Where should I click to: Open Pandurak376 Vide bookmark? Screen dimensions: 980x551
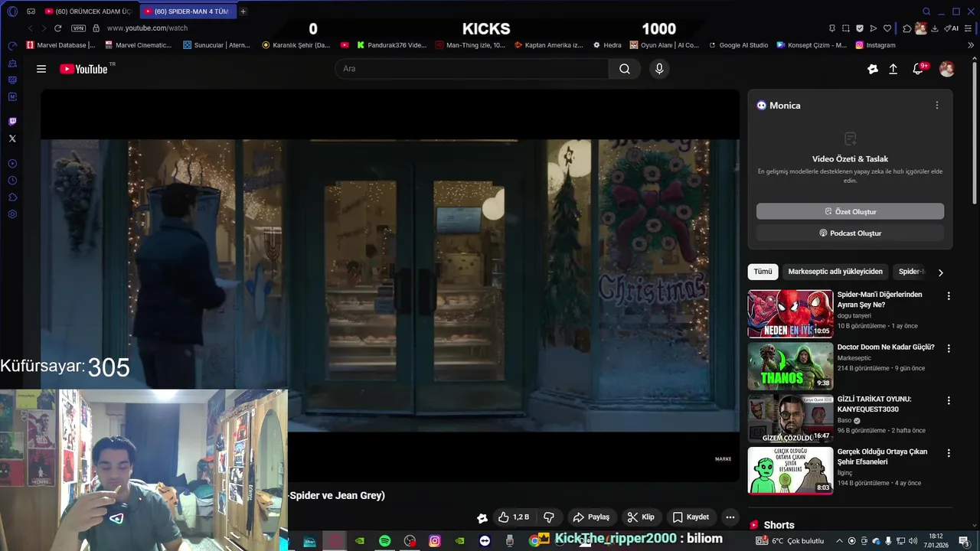[x=391, y=45]
